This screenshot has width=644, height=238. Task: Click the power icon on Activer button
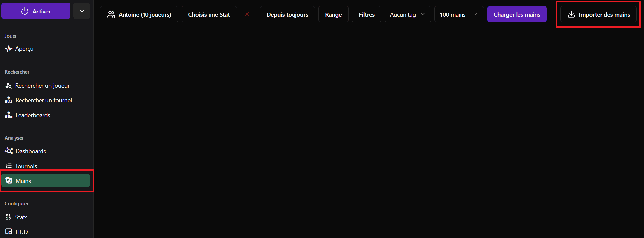click(x=25, y=11)
